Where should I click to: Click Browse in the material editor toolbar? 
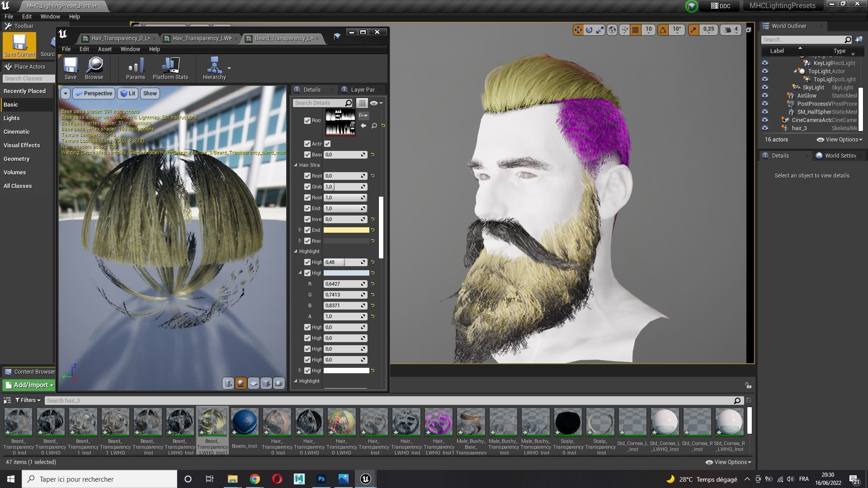94,69
